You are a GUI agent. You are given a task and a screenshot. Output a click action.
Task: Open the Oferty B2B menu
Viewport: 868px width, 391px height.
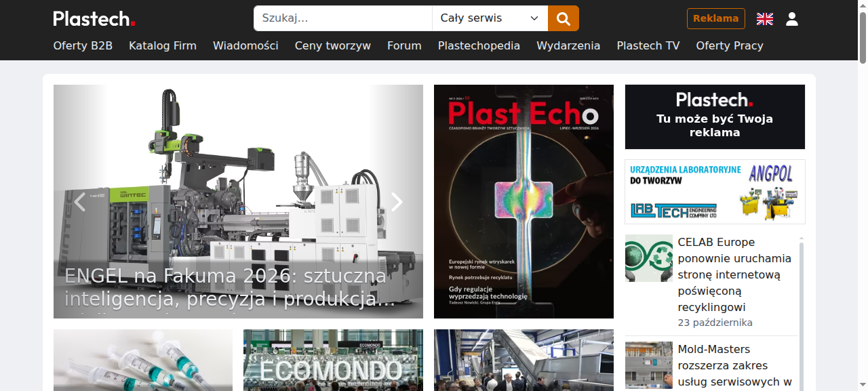83,45
